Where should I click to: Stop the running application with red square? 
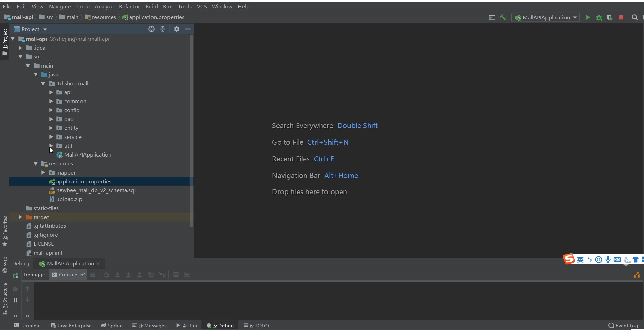(x=621, y=17)
